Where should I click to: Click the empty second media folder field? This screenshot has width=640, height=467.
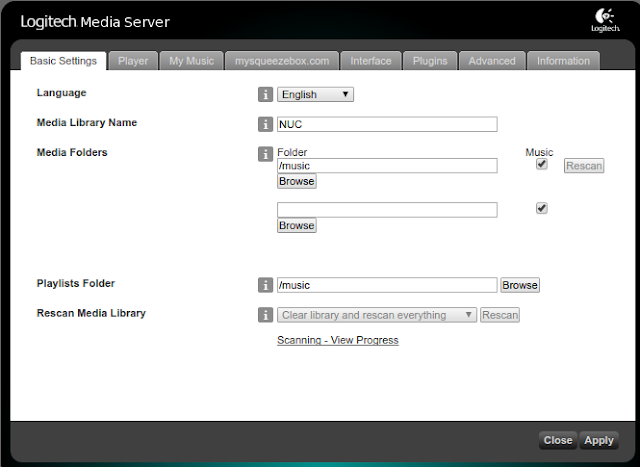click(x=387, y=210)
